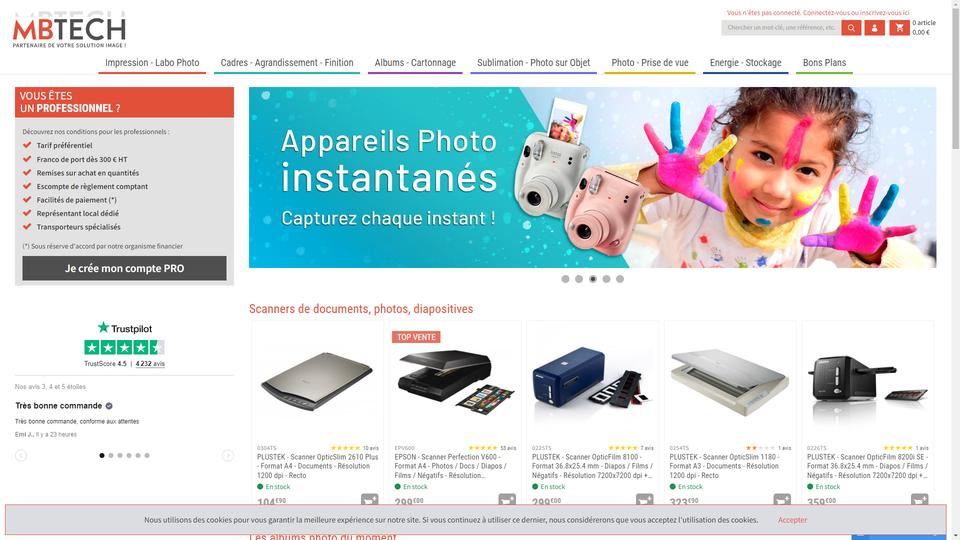Add PLUSTEK OpticSlim 2610 Plus to cart
This screenshot has width=960, height=540.
click(370, 499)
